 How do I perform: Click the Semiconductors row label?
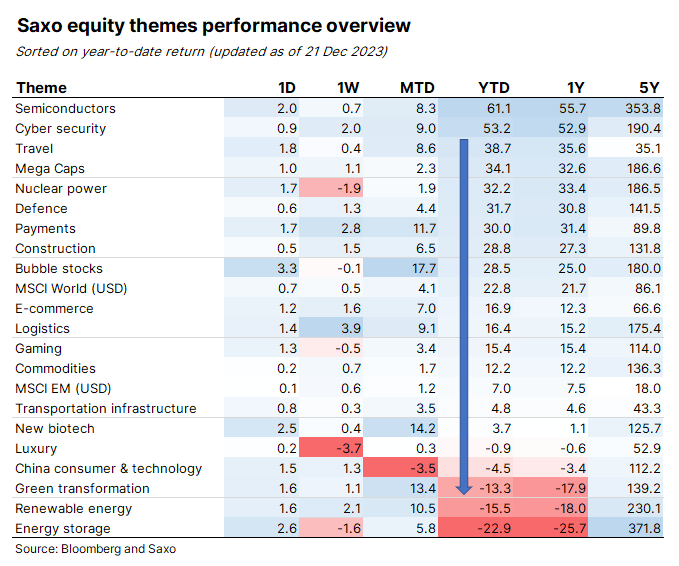coord(65,108)
